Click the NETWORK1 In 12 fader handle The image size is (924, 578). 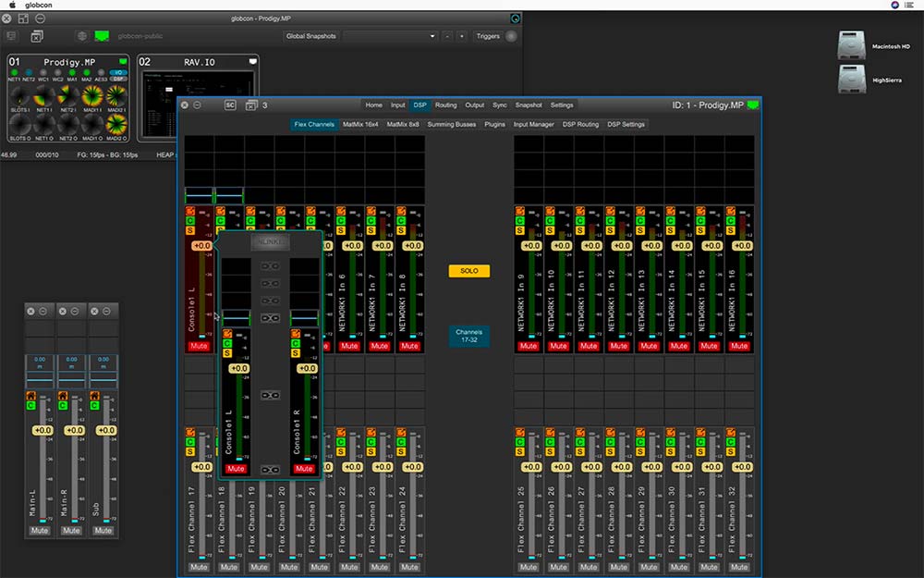point(621,245)
